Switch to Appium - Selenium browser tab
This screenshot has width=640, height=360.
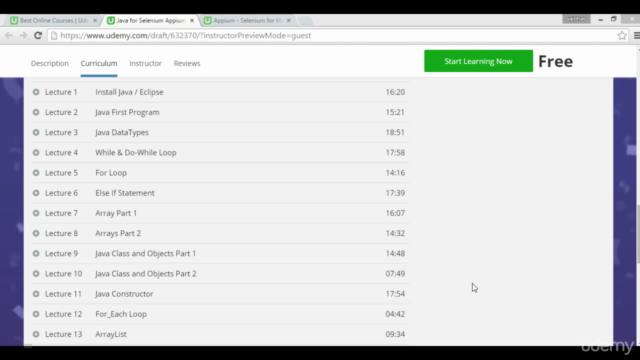(247, 20)
